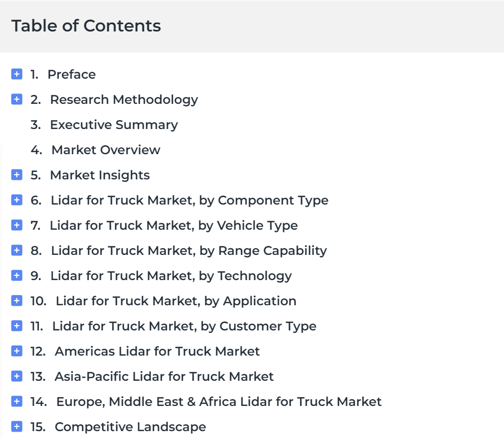Click the Table of Contents heading
This screenshot has height=439, width=504.
(x=86, y=26)
